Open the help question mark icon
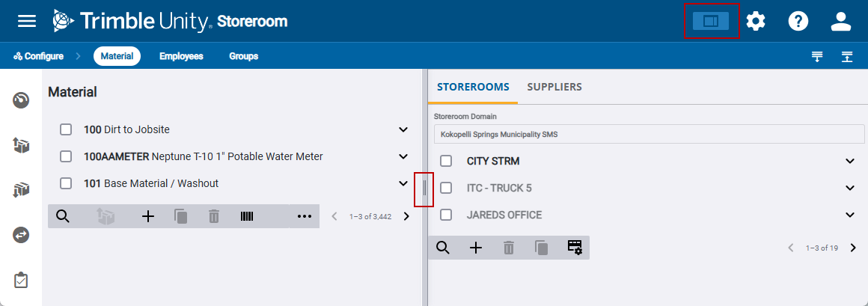The height and width of the screenshot is (306, 868). [x=798, y=22]
